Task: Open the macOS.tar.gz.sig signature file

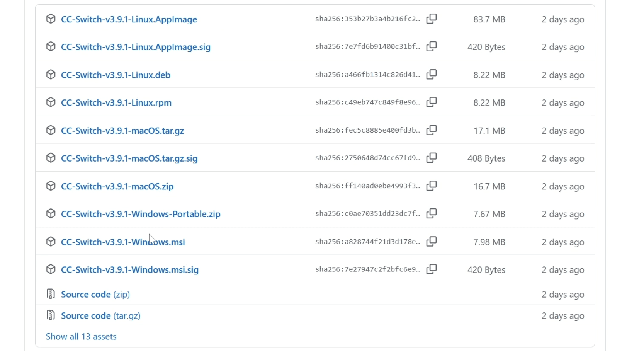Action: [129, 158]
